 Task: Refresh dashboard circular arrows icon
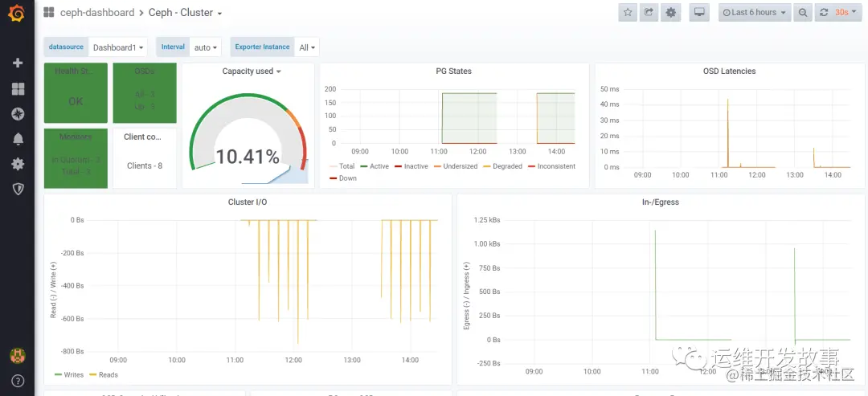(824, 12)
